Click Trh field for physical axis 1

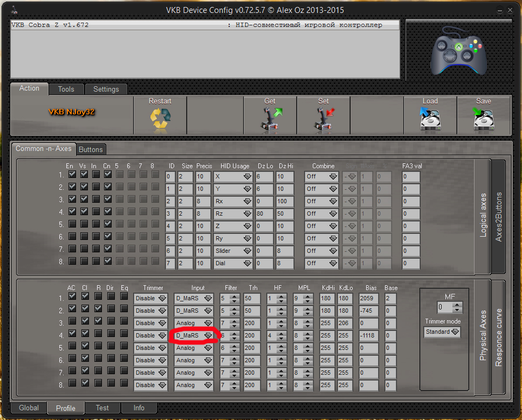(x=252, y=298)
